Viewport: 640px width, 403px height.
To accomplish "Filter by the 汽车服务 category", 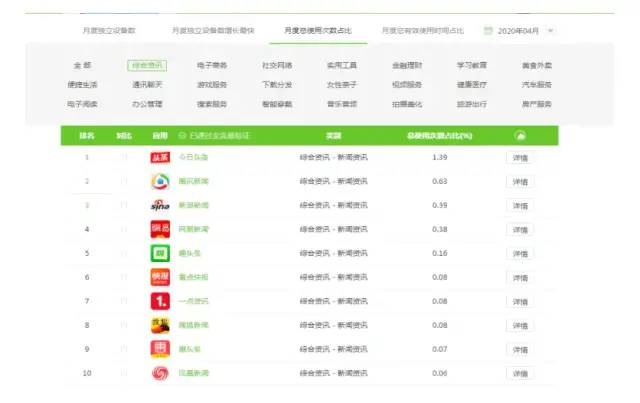I will pyautogui.click(x=537, y=85).
